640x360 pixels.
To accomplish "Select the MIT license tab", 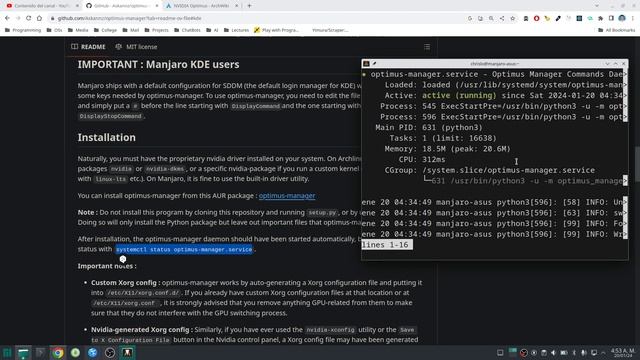I will pyautogui.click(x=136, y=47).
